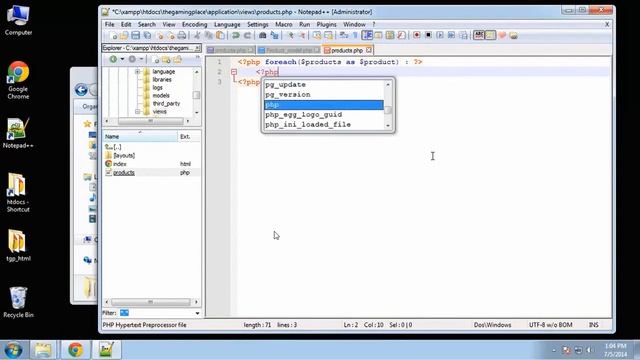Screen dimensions: 640x360
Task: Toggle the highlighted indent guide toolbar button
Action: (x=367, y=36)
